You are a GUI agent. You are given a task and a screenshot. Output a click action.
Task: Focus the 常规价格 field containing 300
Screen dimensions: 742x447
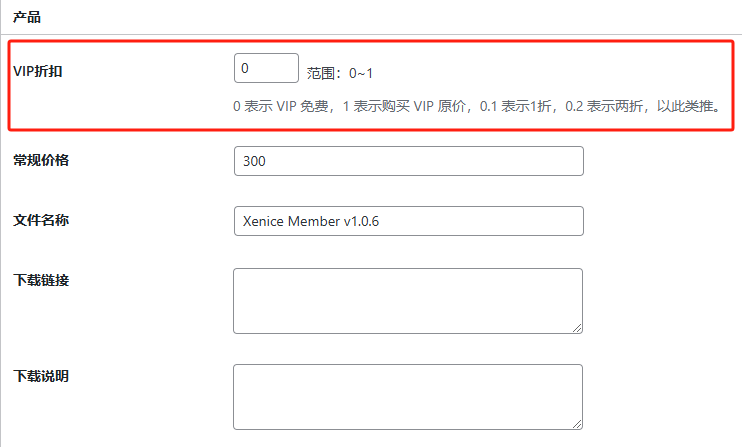coord(407,161)
